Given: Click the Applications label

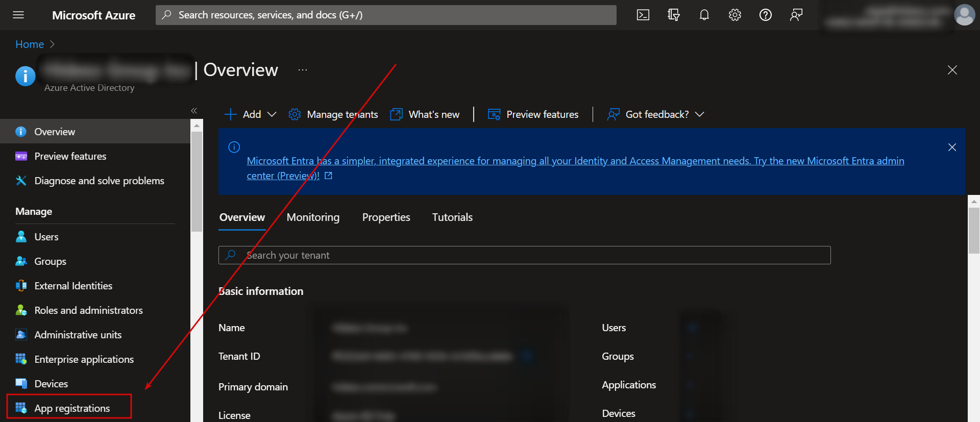Looking at the screenshot, I should pos(629,385).
